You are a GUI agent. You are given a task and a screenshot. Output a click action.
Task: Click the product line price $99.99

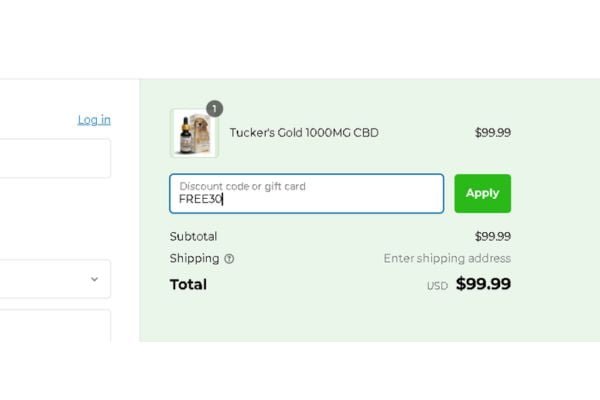coord(492,133)
